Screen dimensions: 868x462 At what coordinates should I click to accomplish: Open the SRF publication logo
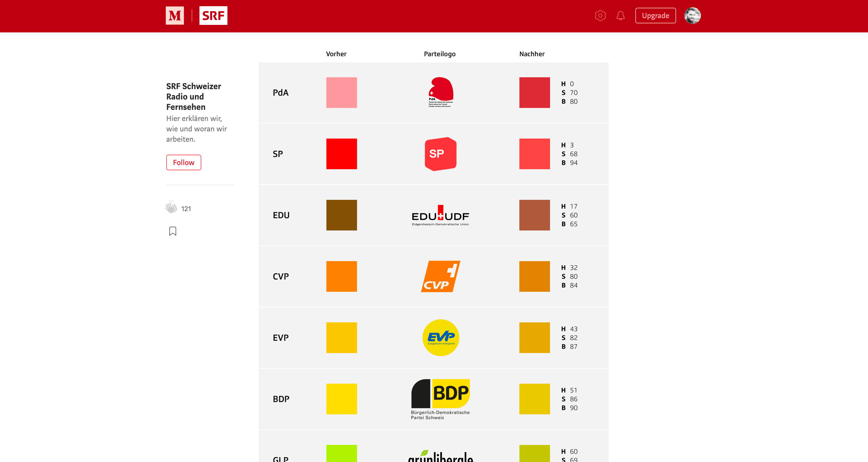[213, 16]
